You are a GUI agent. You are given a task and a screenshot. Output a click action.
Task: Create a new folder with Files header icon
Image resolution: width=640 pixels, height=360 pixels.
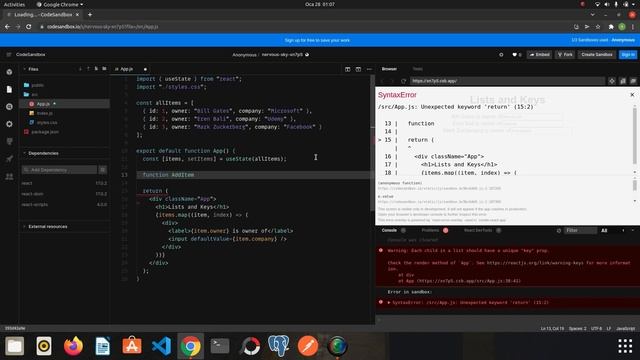coord(104,69)
